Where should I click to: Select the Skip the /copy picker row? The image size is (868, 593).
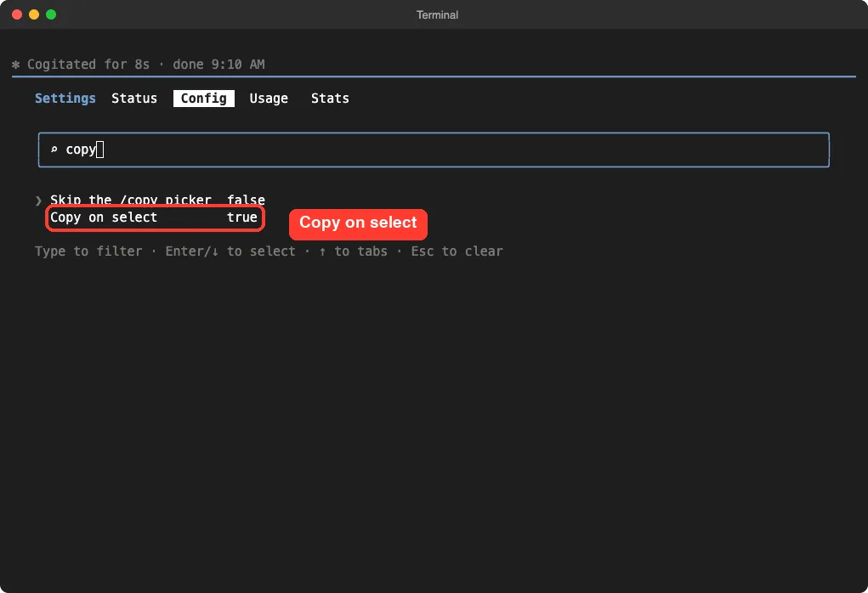pos(157,200)
